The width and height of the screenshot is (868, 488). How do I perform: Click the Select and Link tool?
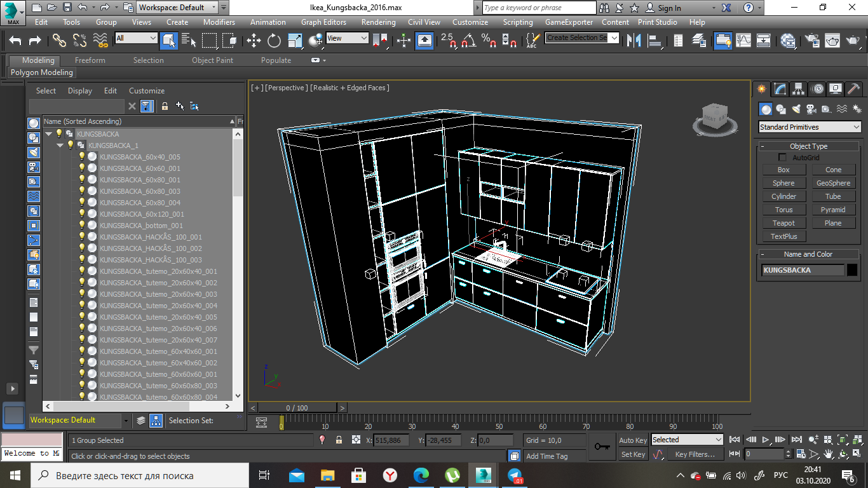click(59, 41)
